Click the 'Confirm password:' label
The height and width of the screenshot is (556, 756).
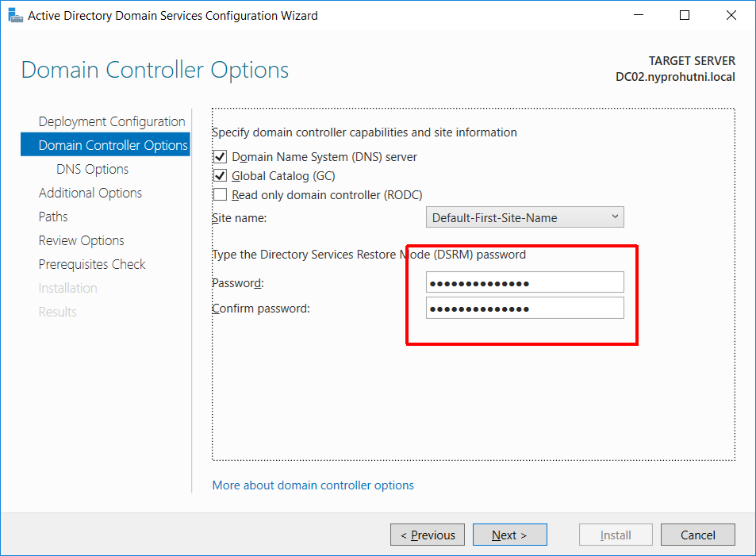click(x=261, y=308)
